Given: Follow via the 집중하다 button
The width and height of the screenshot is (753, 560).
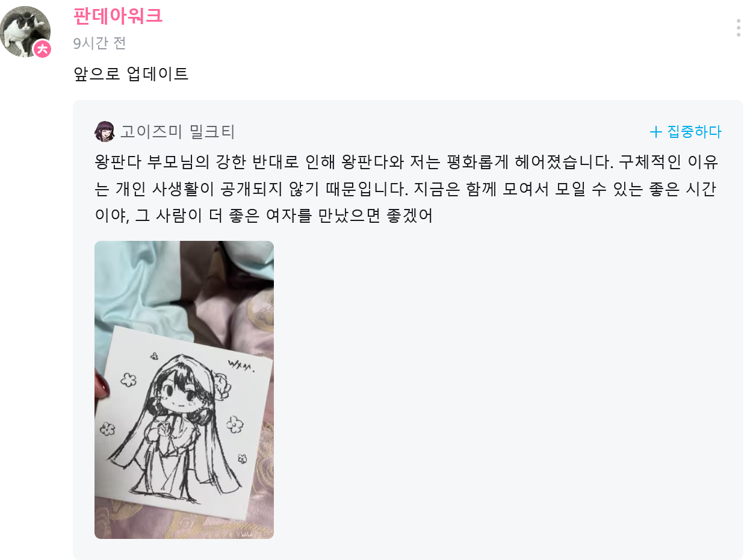Looking at the screenshot, I should tap(686, 132).
